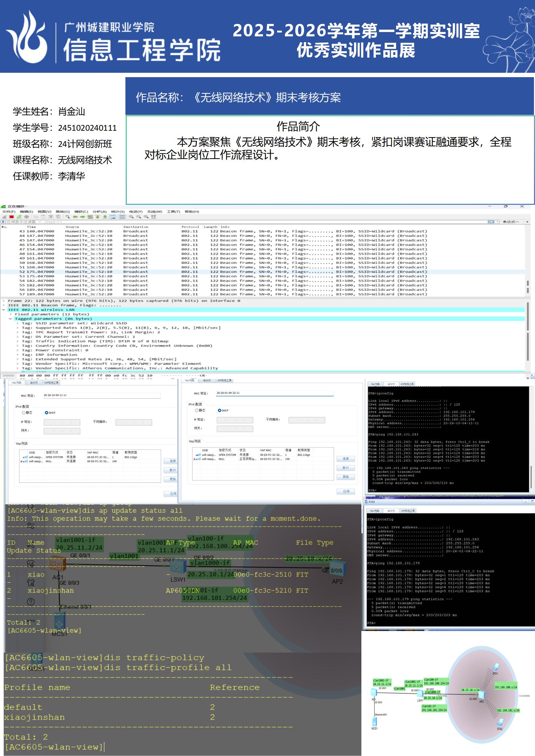
Task: Switch to the 命令行 tab in left STA window
Action: click(x=34, y=383)
